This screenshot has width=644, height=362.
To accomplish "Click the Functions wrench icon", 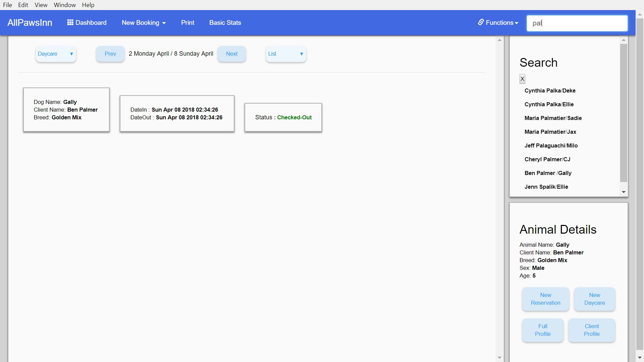I will [x=481, y=22].
